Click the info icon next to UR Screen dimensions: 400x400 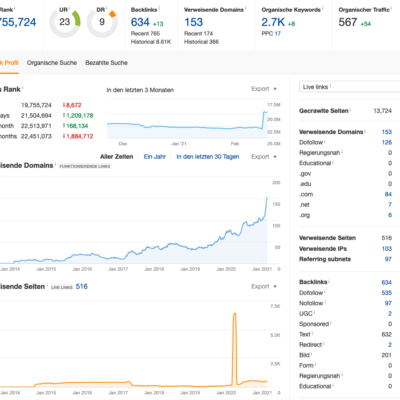click(70, 7)
